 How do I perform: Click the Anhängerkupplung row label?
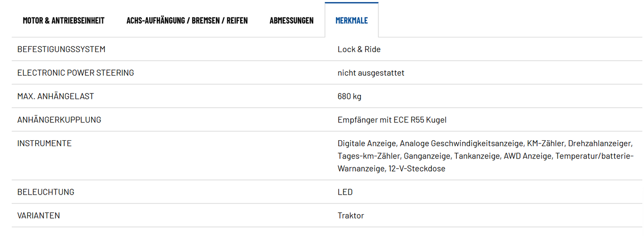tap(59, 120)
